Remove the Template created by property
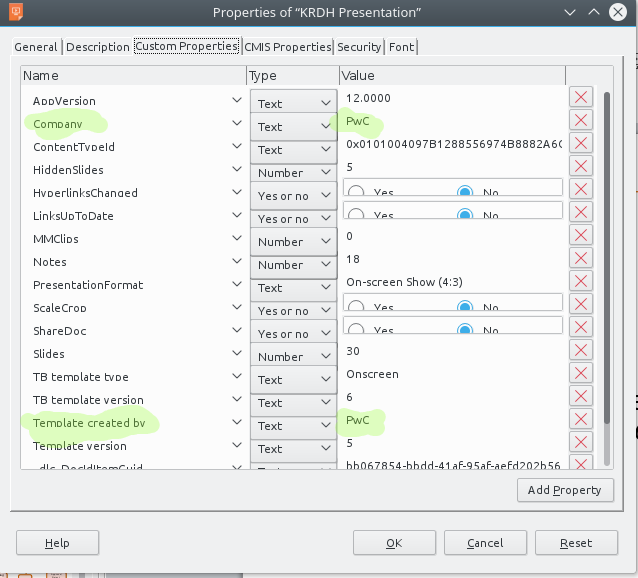This screenshot has width=638, height=578. coord(581,419)
